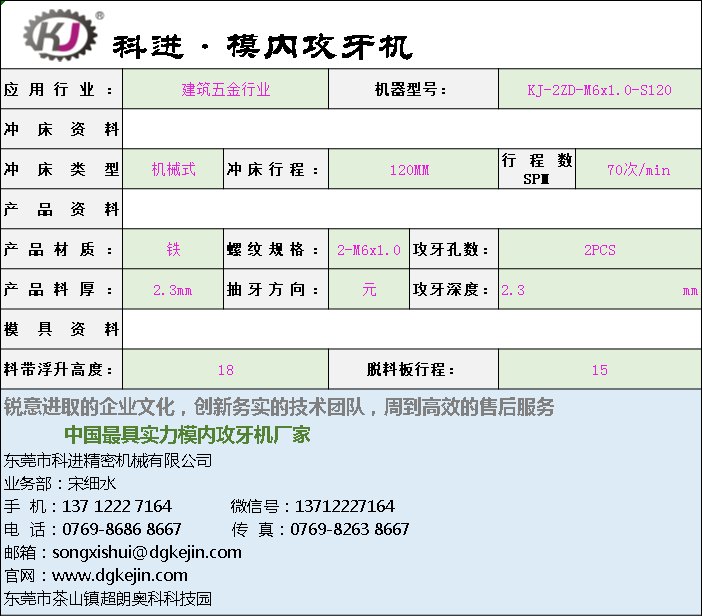Screen dimensions: 703x616
Task: Click email songxishui@dgkejin.com
Action: [147, 552]
